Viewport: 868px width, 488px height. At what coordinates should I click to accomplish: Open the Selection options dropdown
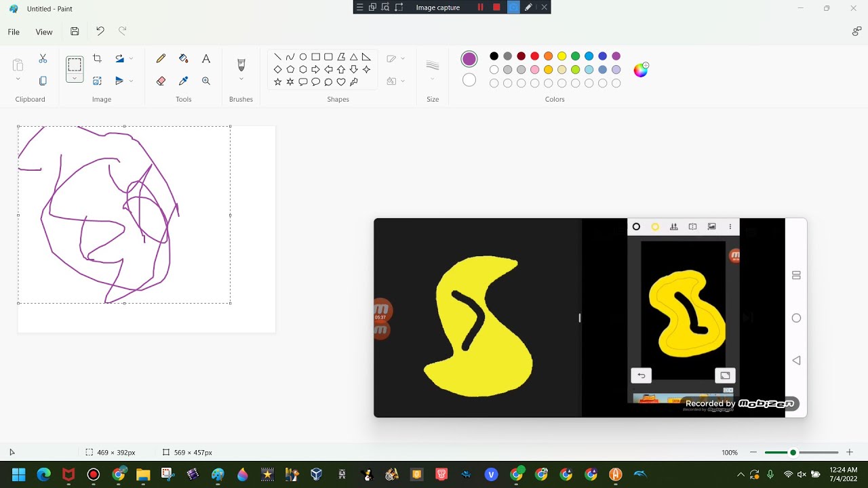click(x=75, y=78)
